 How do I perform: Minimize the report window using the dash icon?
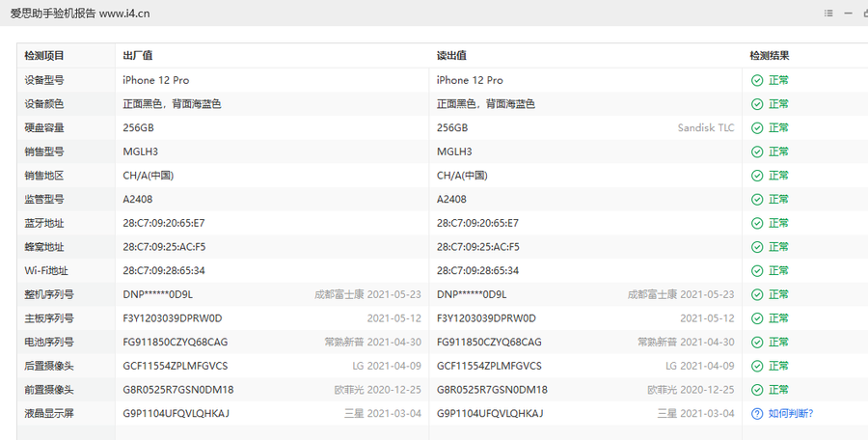click(x=849, y=14)
